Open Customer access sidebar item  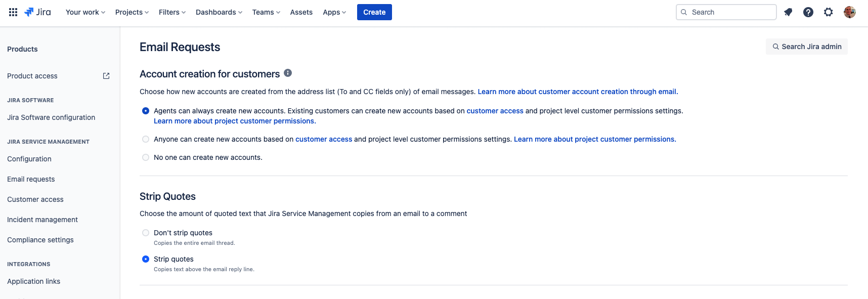35,199
